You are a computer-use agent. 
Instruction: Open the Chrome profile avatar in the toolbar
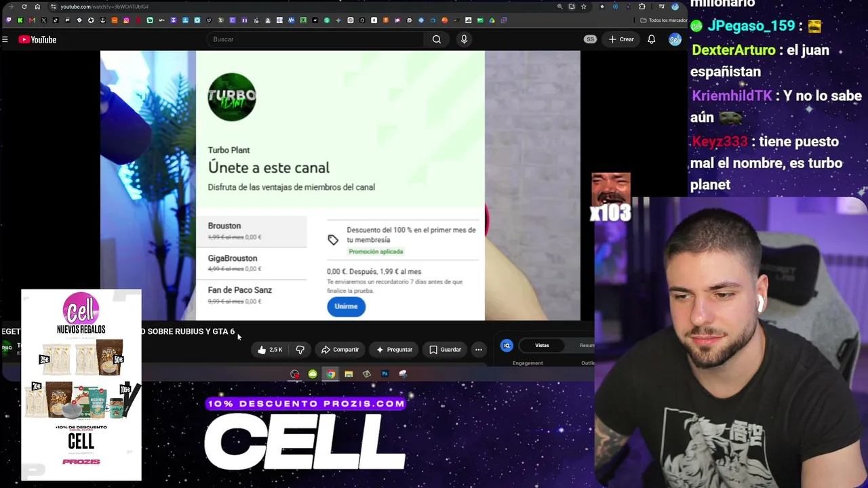[675, 7]
